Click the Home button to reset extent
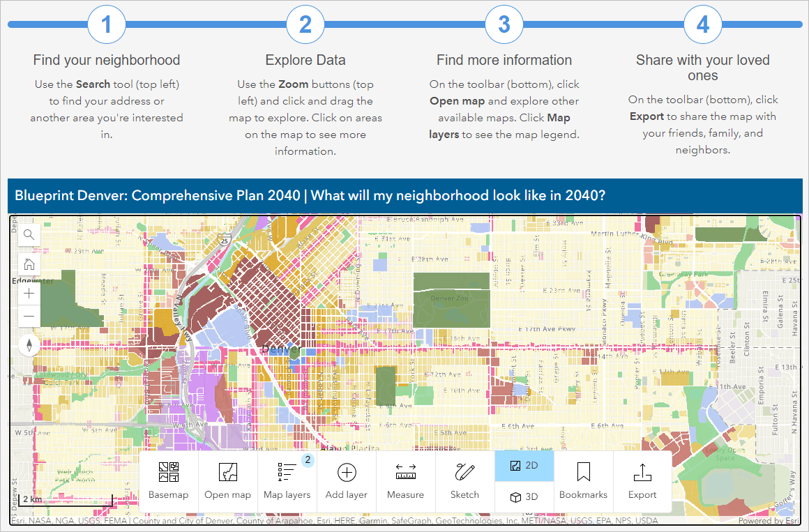This screenshot has height=532, width=809. (28, 264)
